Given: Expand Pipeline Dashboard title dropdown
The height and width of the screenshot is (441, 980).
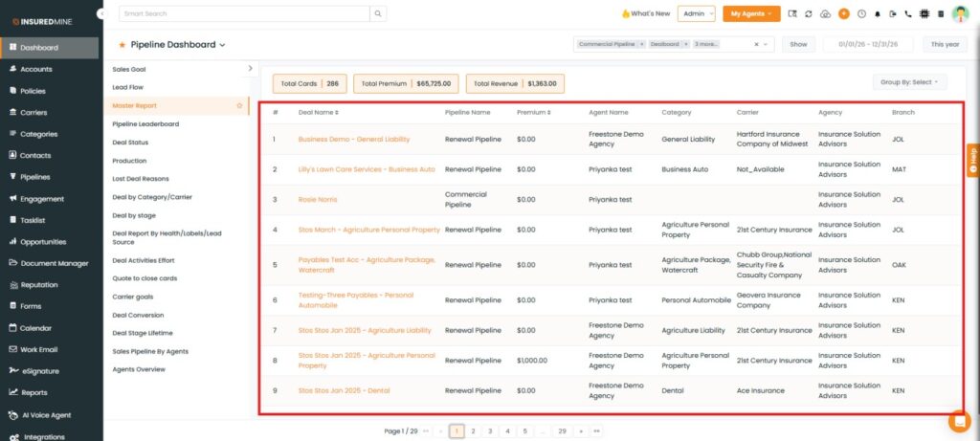Looking at the screenshot, I should [177, 45].
